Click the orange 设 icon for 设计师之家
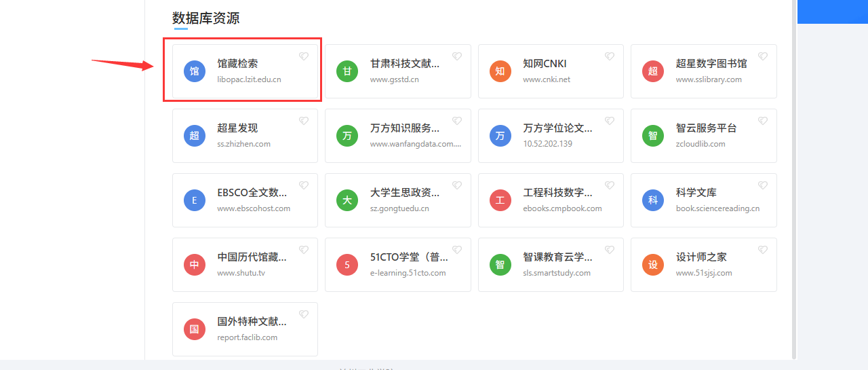The height and width of the screenshot is (370, 868). [653, 265]
